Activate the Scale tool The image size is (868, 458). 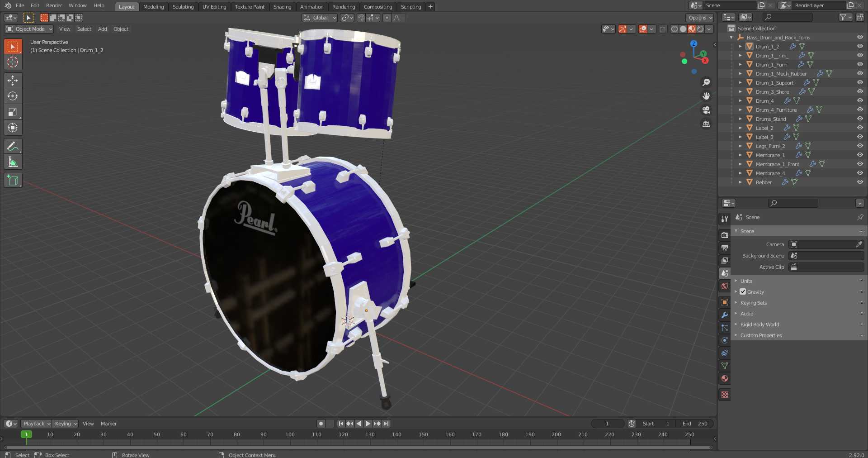[13, 112]
